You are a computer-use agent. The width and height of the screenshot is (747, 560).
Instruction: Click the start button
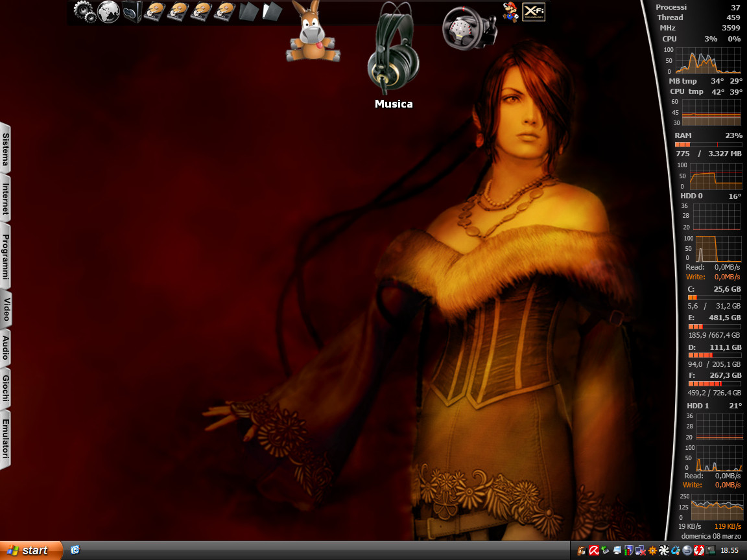[31, 550]
